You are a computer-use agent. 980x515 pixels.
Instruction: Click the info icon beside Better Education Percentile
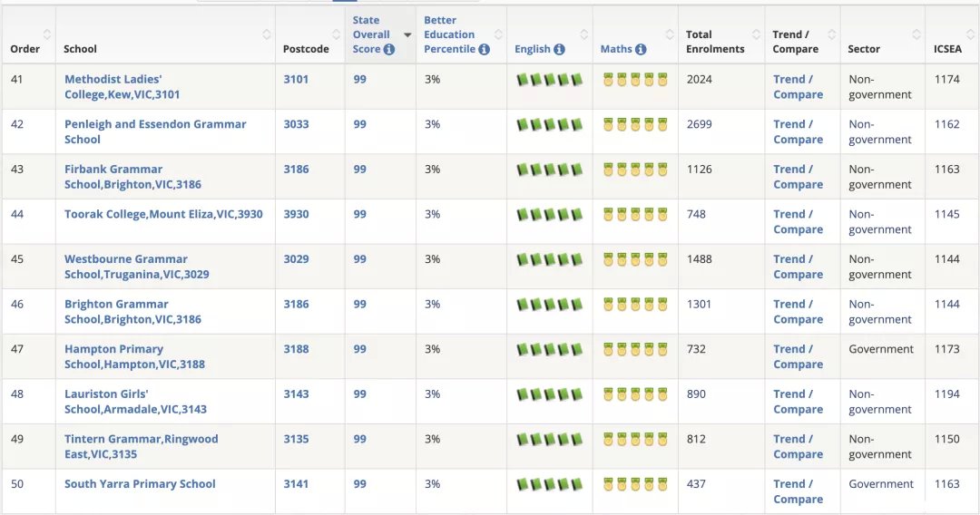pyautogui.click(x=484, y=49)
